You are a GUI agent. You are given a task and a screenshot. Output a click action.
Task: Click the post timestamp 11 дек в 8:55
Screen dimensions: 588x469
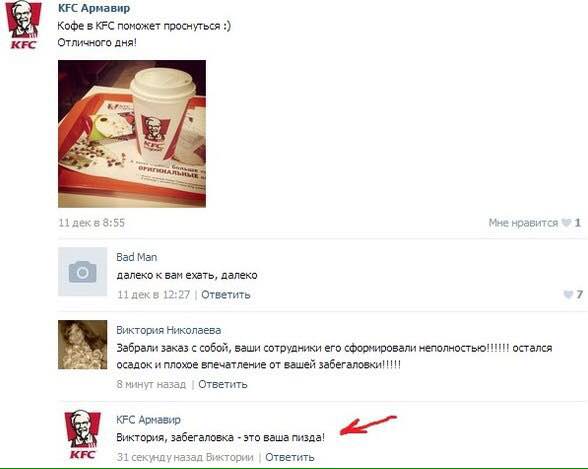tap(92, 223)
